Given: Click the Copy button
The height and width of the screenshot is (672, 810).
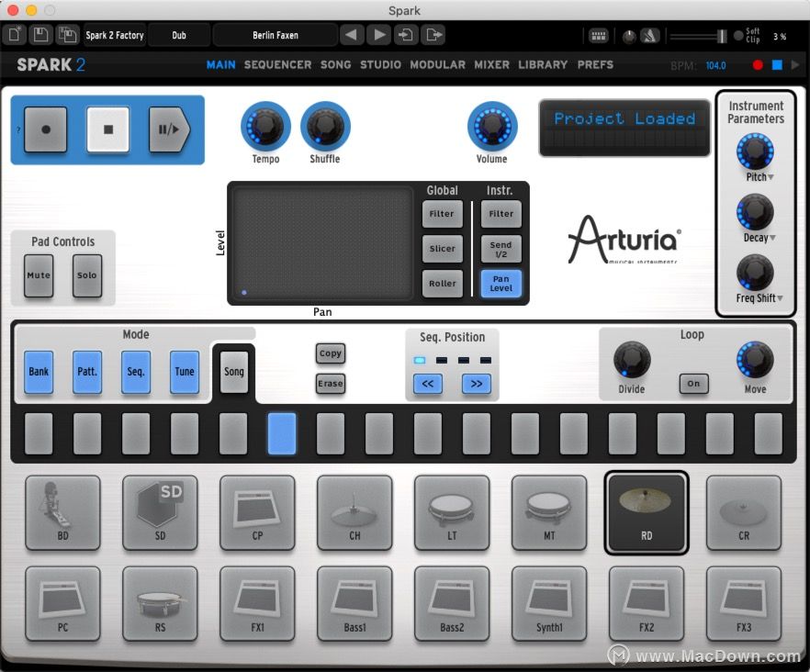Looking at the screenshot, I should point(331,353).
